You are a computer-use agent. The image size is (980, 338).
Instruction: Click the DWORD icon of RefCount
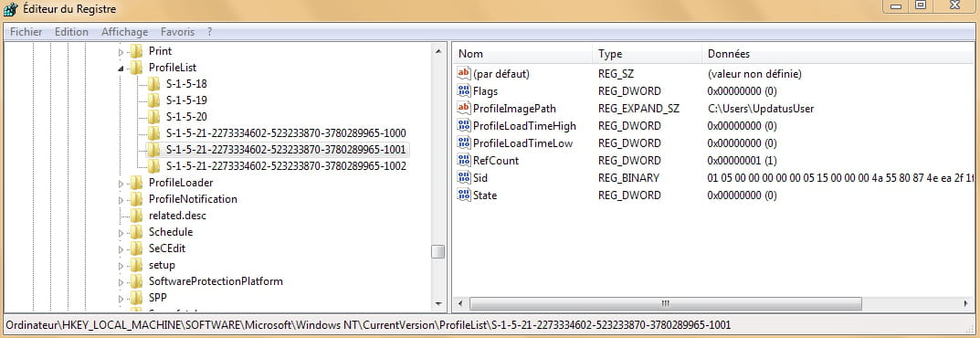click(464, 161)
